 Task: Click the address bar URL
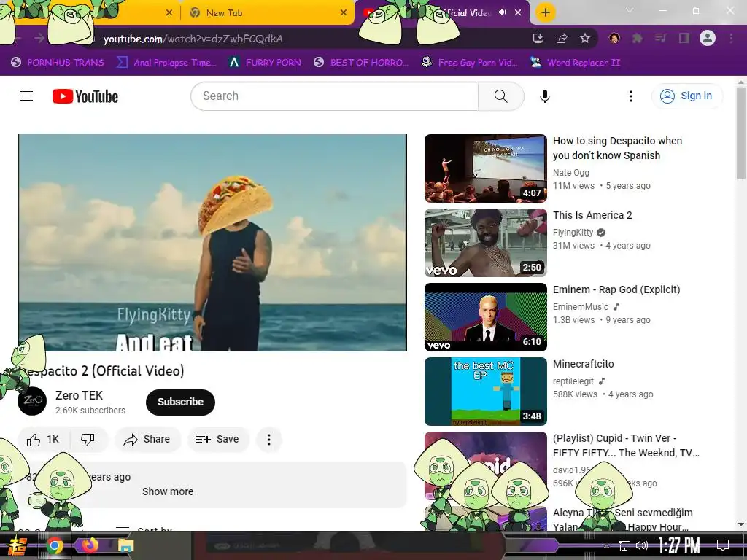pyautogui.click(x=193, y=39)
